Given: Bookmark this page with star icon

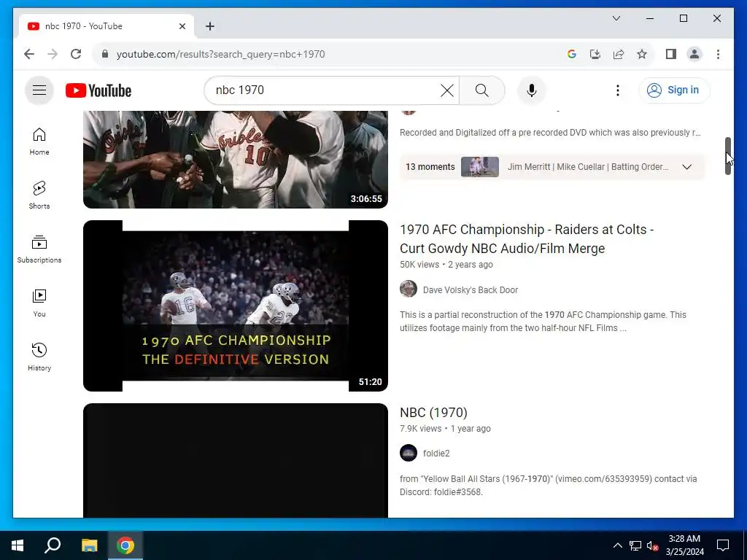Looking at the screenshot, I should (x=642, y=54).
